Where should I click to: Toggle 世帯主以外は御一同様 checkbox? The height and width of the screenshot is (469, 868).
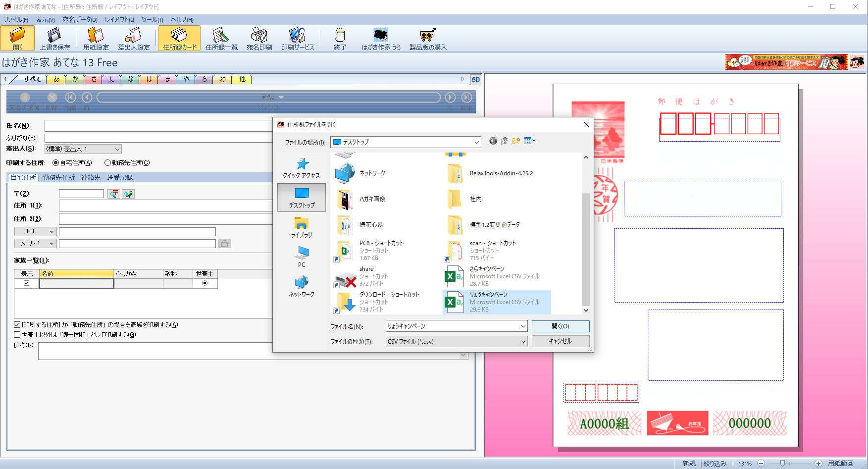17,335
